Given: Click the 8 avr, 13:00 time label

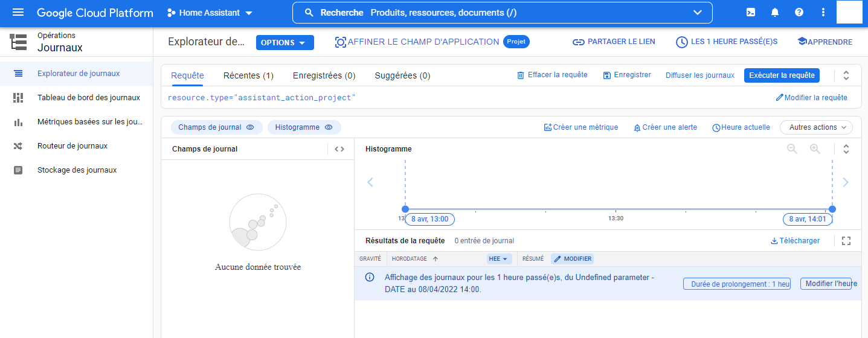Looking at the screenshot, I should click(x=430, y=219).
